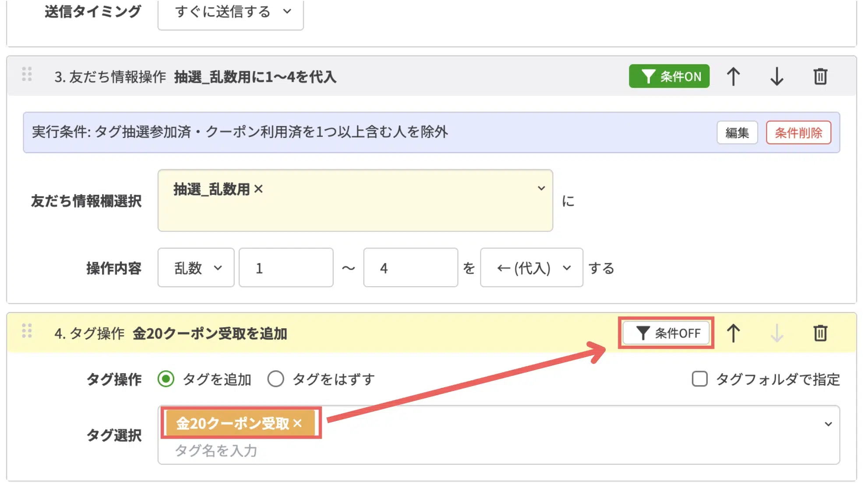The image size is (868, 491).
Task: Toggle the 条件OFF filter button
Action: (666, 333)
